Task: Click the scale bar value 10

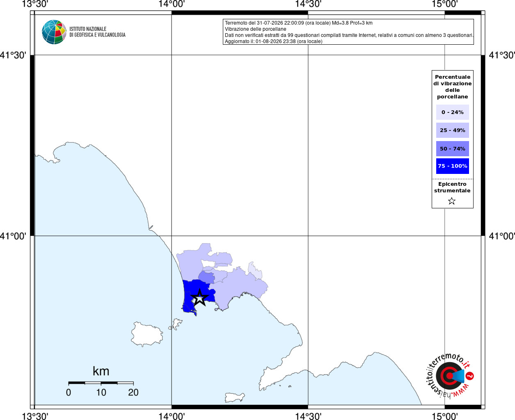Action: pos(101,393)
